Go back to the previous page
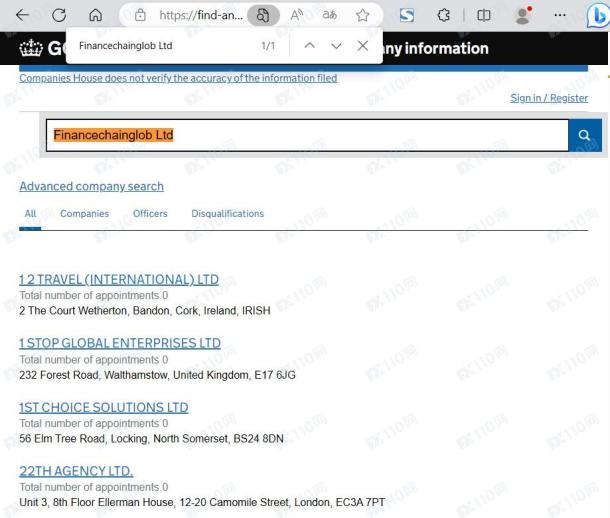 [23, 15]
